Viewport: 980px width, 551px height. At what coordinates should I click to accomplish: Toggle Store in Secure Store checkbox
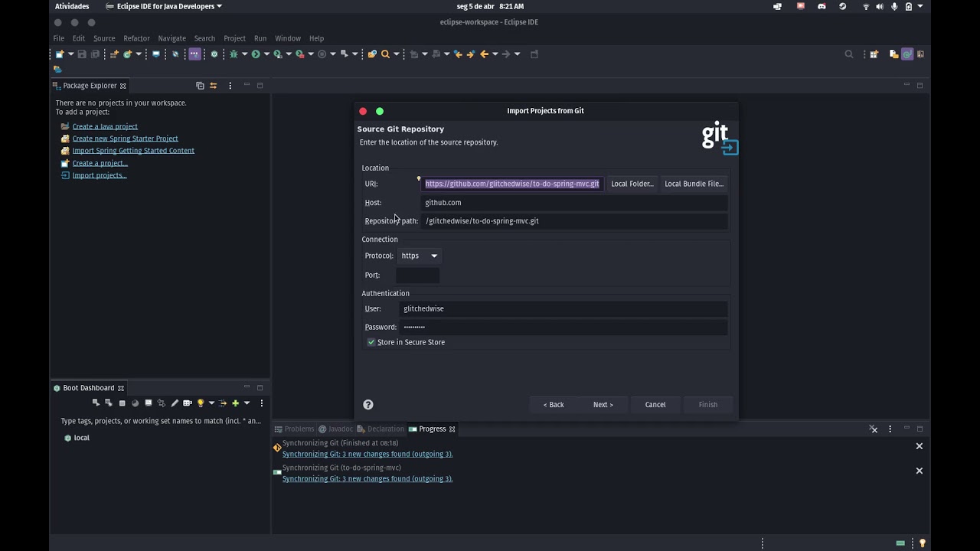(371, 342)
